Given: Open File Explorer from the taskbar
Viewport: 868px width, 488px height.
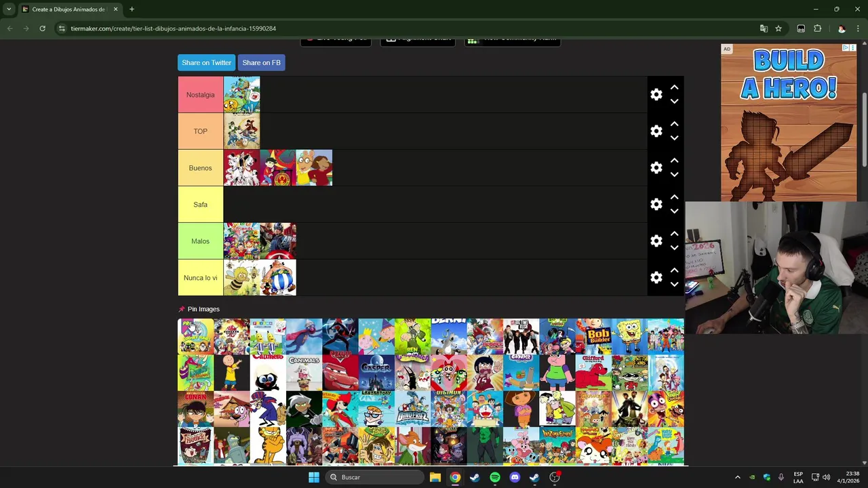Looking at the screenshot, I should (x=435, y=477).
